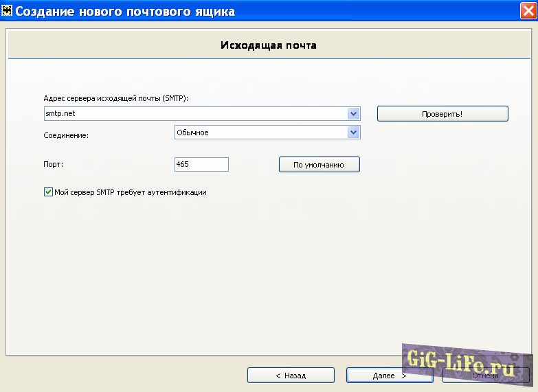
Task: Expand the SMTP server address dropdown arrow
Action: (353, 114)
